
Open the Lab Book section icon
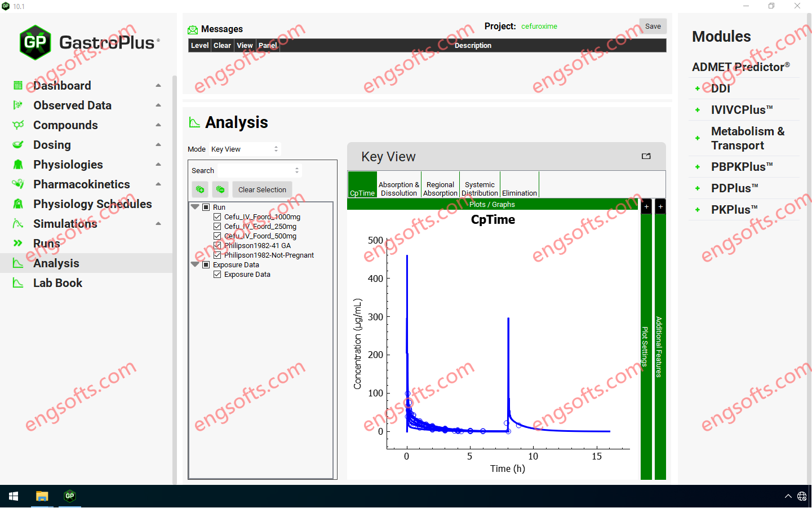(18, 283)
